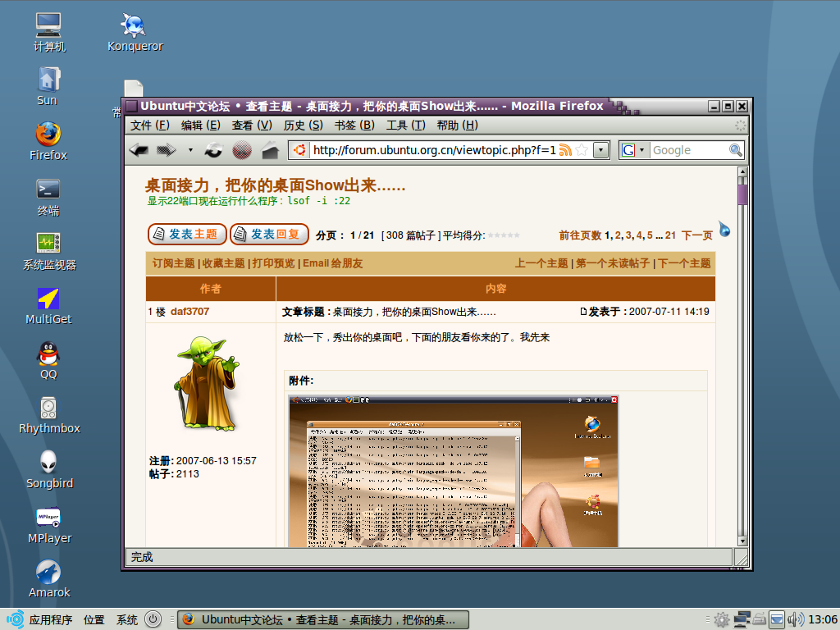Open the 位置 panel menu

coord(94,620)
